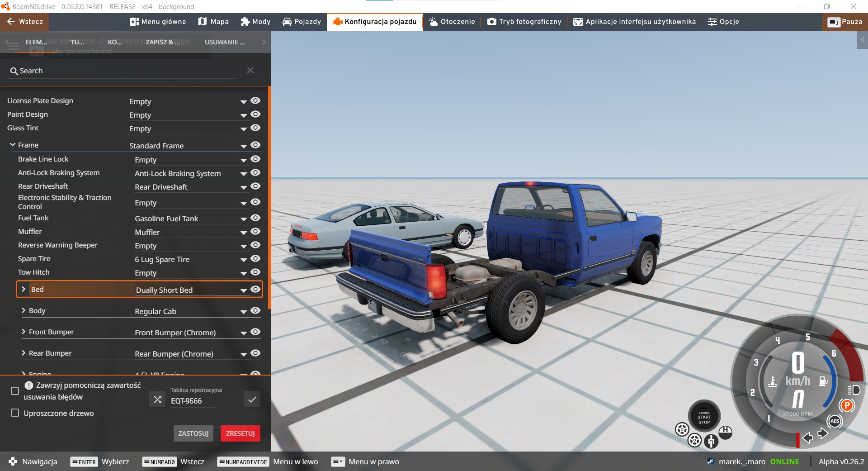Toggle visibility eye for Body
The image size is (868, 471).
(255, 310)
